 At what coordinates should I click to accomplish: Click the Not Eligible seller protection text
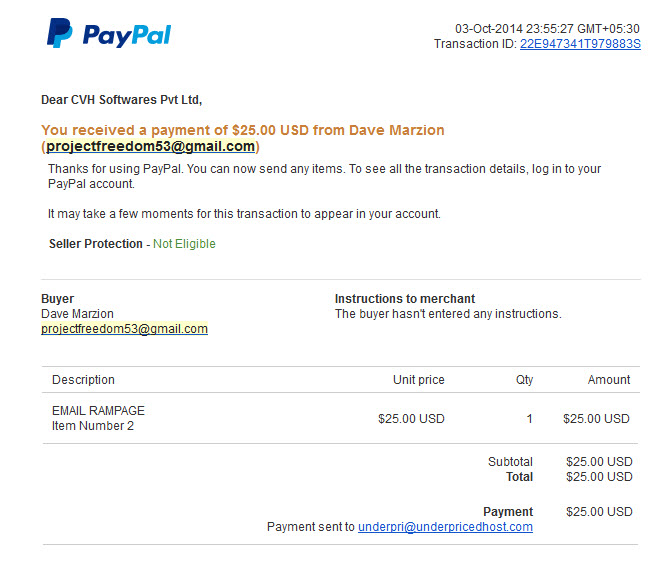pyautogui.click(x=184, y=244)
